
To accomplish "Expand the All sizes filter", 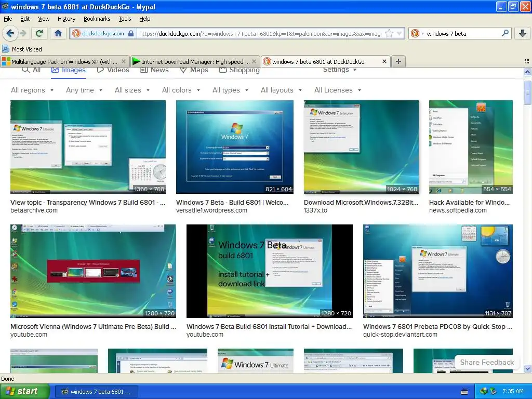I will (132, 90).
